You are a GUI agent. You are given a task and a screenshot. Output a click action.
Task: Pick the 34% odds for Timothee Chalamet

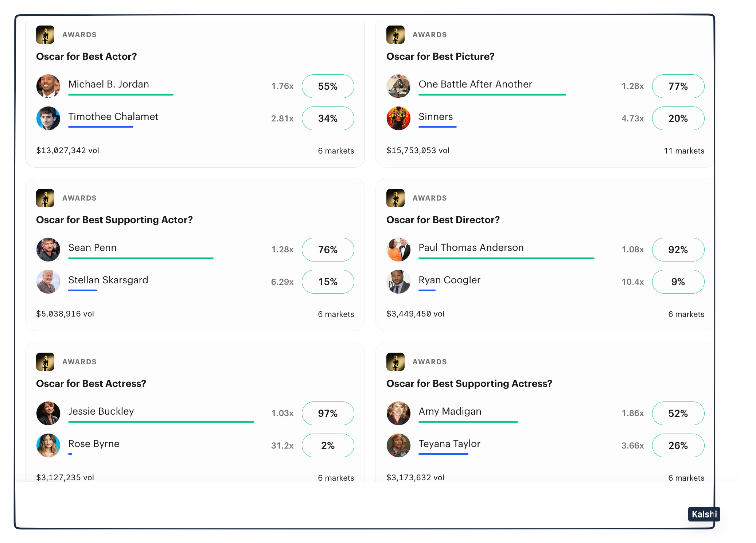coord(328,119)
